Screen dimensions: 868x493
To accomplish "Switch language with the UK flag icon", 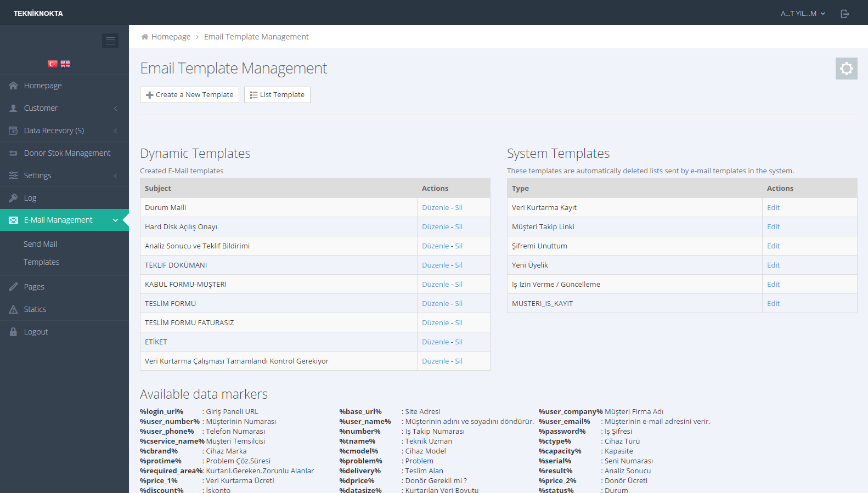I will pyautogui.click(x=65, y=64).
